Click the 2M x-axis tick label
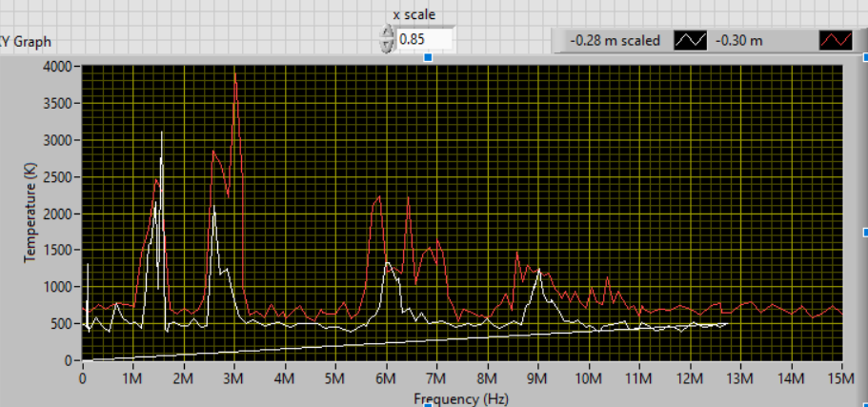 pyautogui.click(x=183, y=378)
